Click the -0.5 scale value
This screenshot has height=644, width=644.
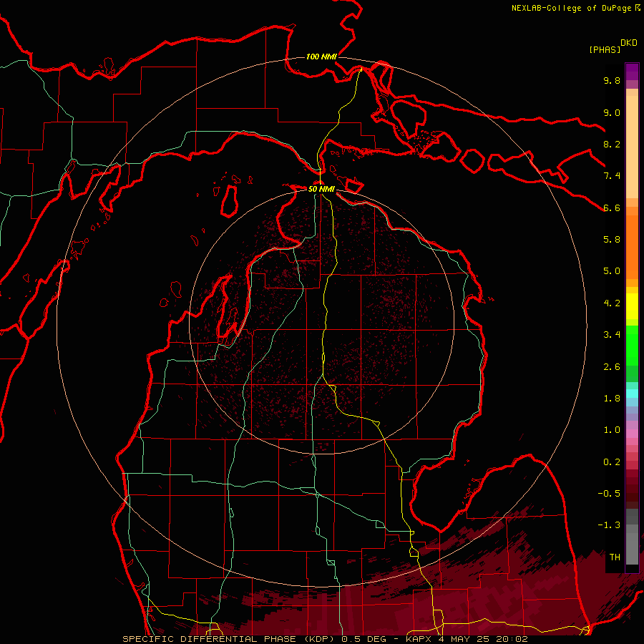click(x=609, y=494)
